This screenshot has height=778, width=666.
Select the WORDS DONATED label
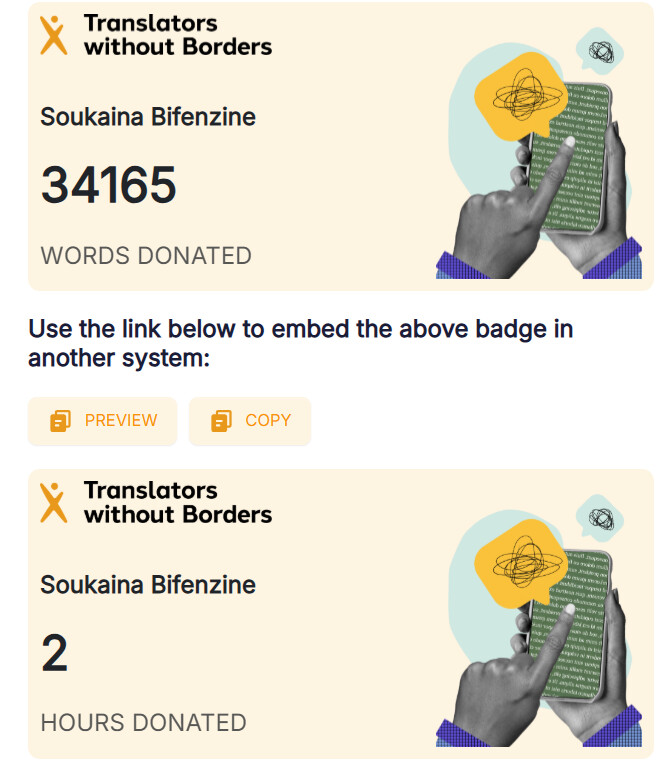click(146, 255)
